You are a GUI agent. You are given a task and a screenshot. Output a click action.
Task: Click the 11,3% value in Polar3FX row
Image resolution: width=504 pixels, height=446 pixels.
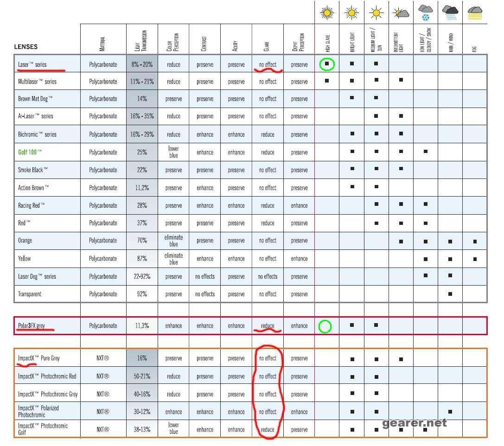(x=142, y=325)
